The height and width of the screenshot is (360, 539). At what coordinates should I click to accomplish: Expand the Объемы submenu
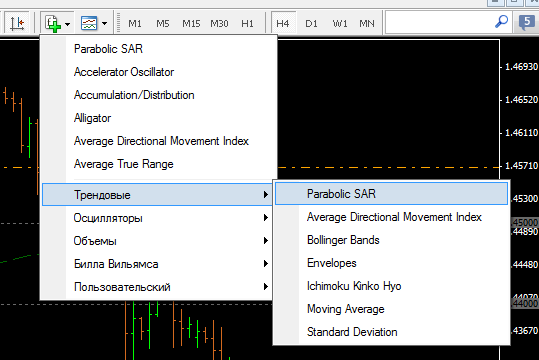click(x=157, y=241)
